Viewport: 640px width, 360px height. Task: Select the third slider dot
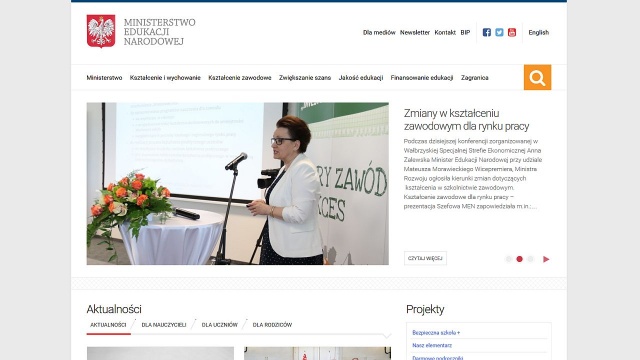(530, 259)
